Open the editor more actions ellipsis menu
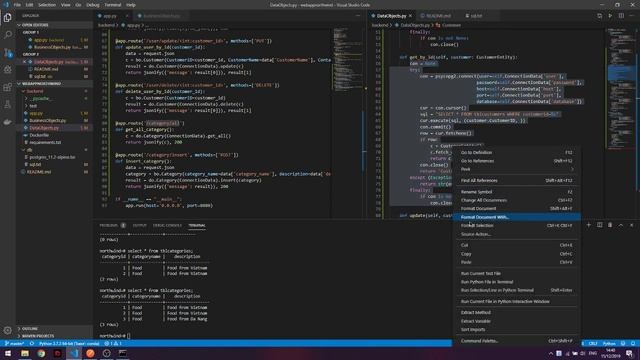 pyautogui.click(x=632, y=16)
